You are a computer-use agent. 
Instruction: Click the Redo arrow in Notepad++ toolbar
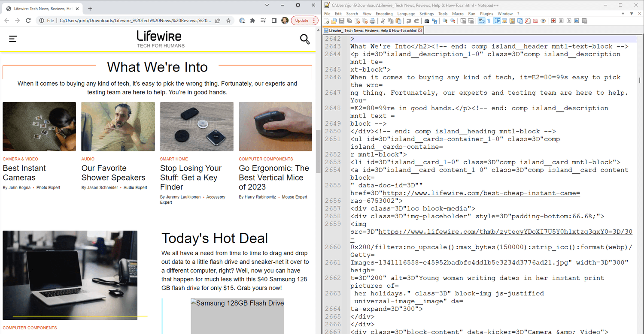click(416, 21)
